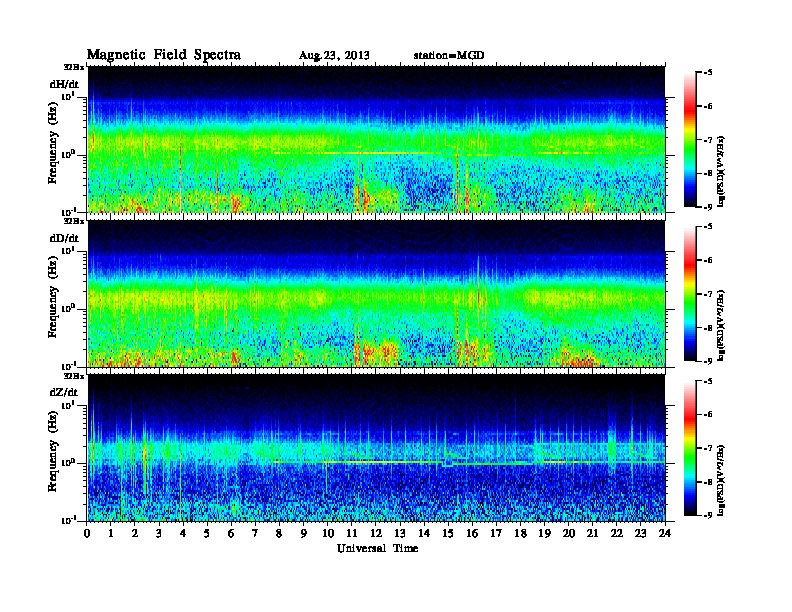Click the "14" tick on Universal Time axis
This screenshot has width=792, height=612.
(x=424, y=534)
